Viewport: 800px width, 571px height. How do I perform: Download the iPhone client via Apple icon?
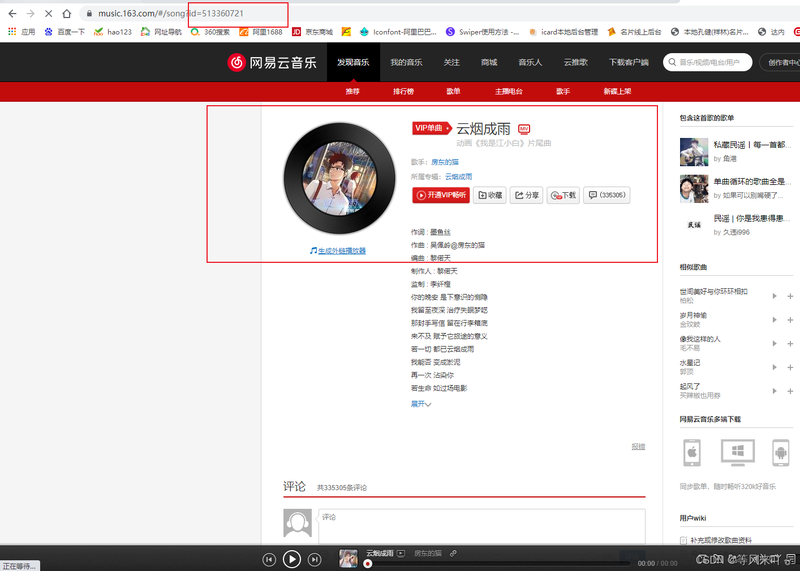pos(692,452)
